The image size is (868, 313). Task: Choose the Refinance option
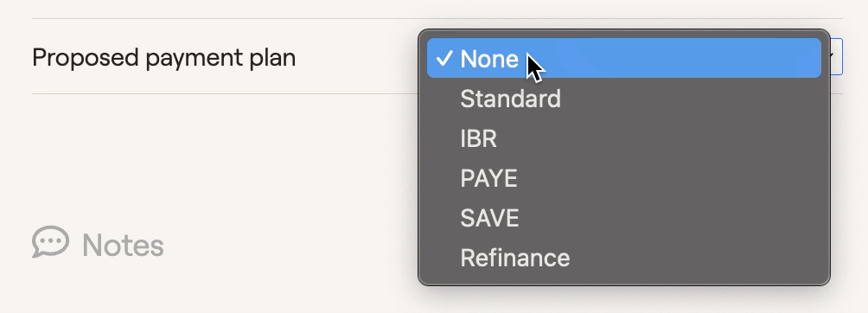click(624, 258)
